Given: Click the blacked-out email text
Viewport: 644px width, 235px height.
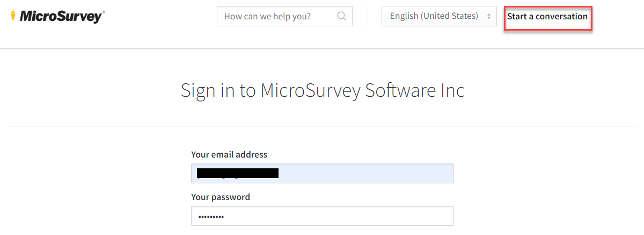Looking at the screenshot, I should point(238,173).
